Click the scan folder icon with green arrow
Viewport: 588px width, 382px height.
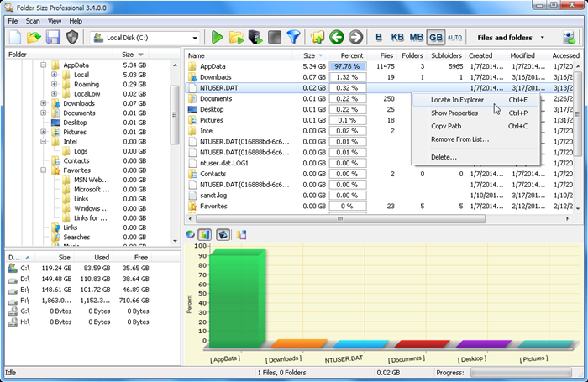click(x=236, y=38)
